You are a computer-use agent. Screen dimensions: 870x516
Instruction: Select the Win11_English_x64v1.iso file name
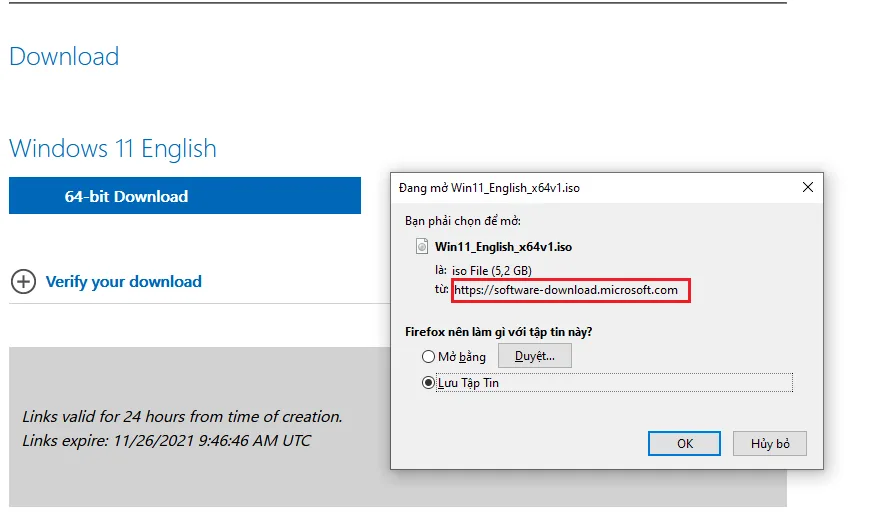pos(503,246)
